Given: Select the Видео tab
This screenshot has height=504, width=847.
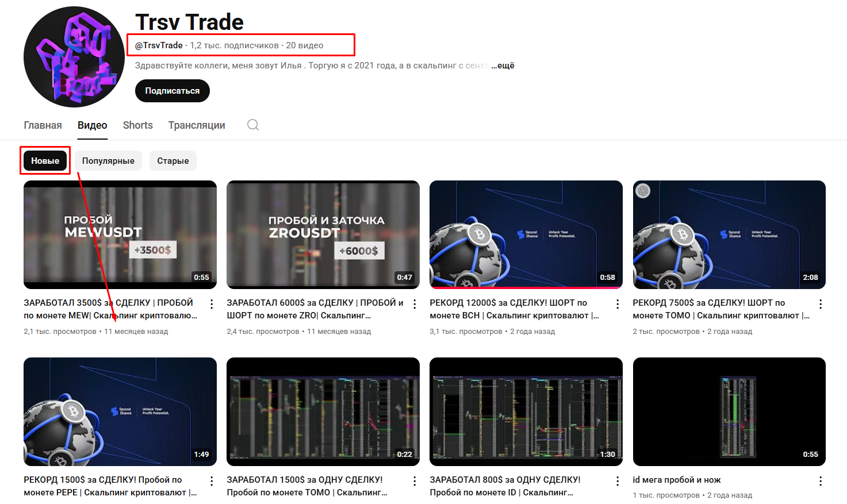Looking at the screenshot, I should [93, 125].
